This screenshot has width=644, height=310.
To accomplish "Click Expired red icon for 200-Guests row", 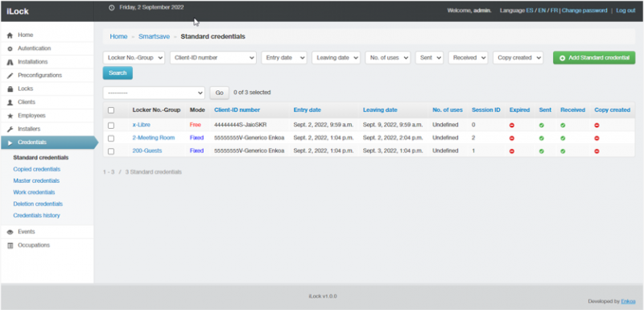I will pos(512,151).
